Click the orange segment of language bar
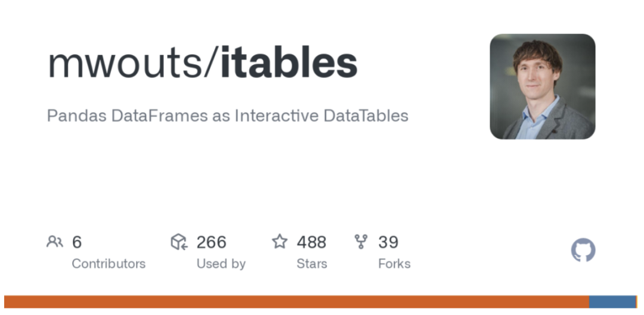644x315 pixels. (x=296, y=302)
